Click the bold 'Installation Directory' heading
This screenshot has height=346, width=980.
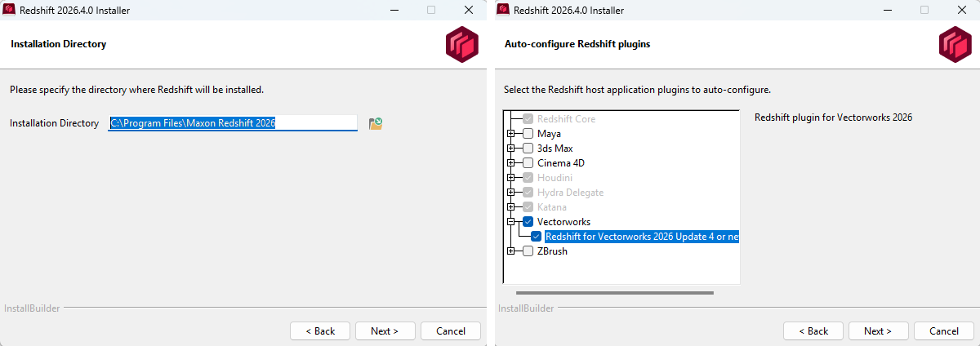pyautogui.click(x=59, y=44)
